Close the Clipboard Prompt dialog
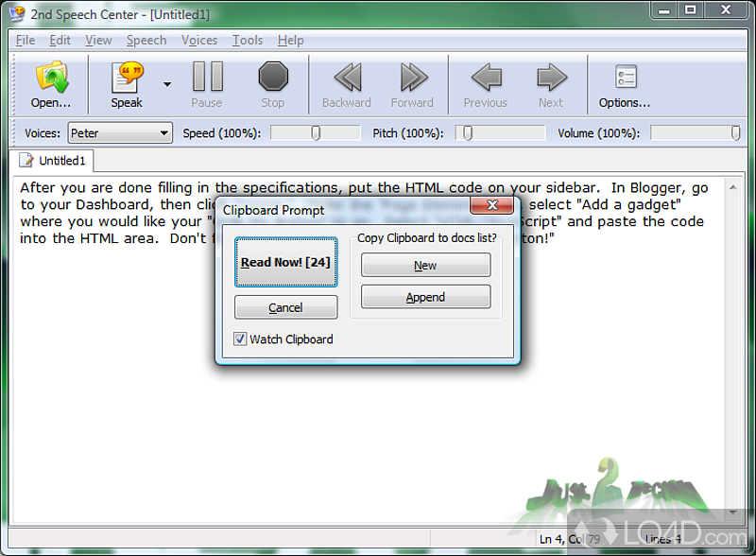The image size is (756, 556). click(x=491, y=205)
